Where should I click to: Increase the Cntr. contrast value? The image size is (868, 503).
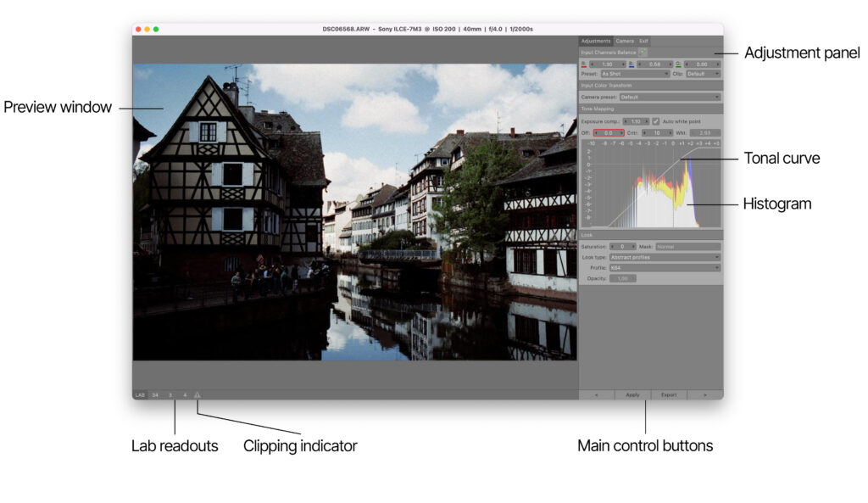coord(670,133)
